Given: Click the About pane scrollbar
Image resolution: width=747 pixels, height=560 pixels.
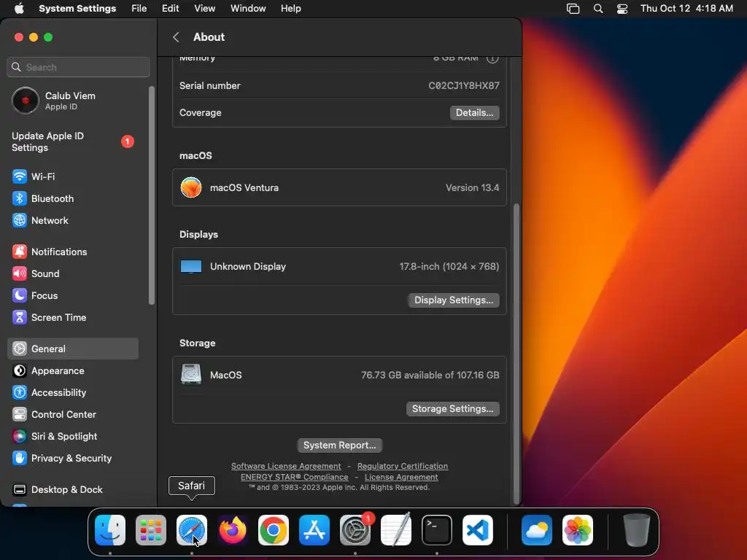Looking at the screenshot, I should coord(516,354).
